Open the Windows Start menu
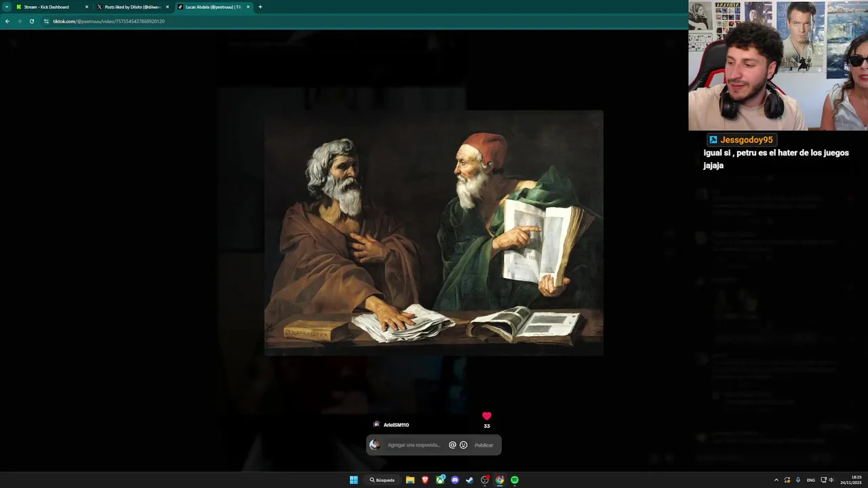This screenshot has width=868, height=488. tap(353, 480)
